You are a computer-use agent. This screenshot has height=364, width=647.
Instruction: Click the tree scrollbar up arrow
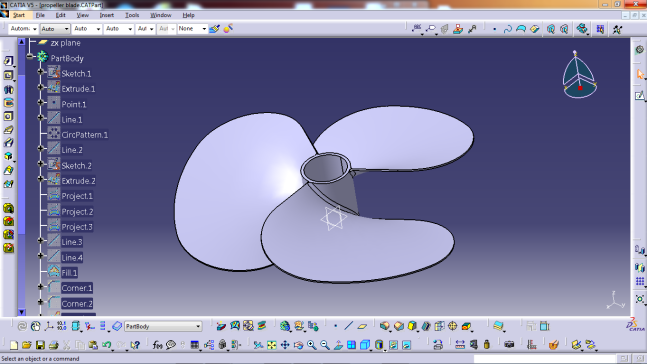tap(22, 42)
